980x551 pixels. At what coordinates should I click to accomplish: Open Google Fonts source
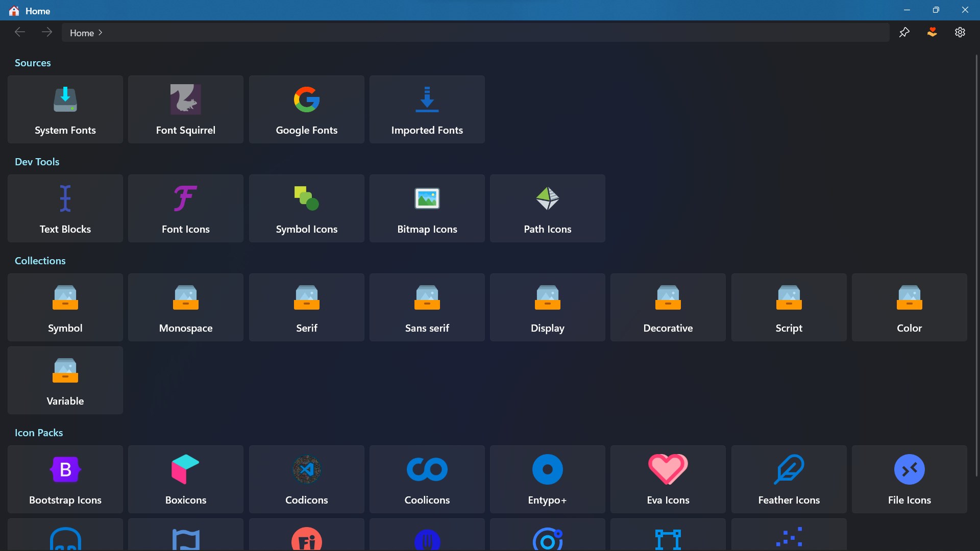306,109
